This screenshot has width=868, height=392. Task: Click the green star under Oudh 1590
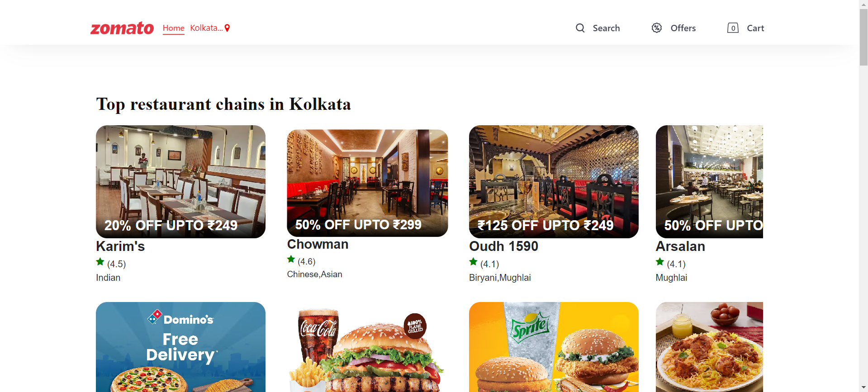474,262
